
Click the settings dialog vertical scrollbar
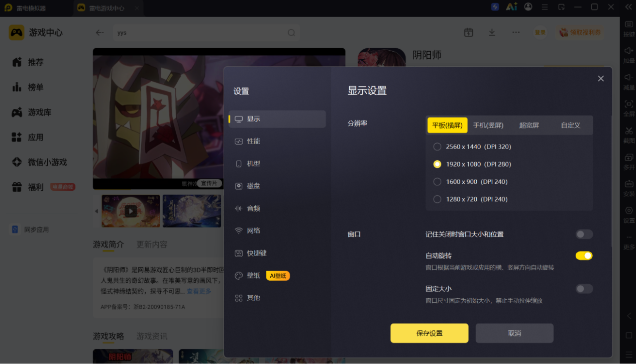[611, 181]
